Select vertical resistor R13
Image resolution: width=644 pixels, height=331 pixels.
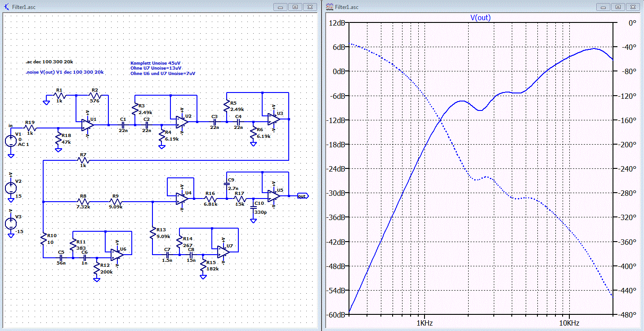pos(152,234)
